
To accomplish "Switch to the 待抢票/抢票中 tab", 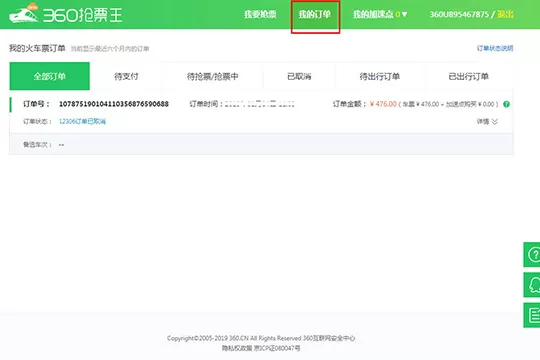I will click(212, 76).
